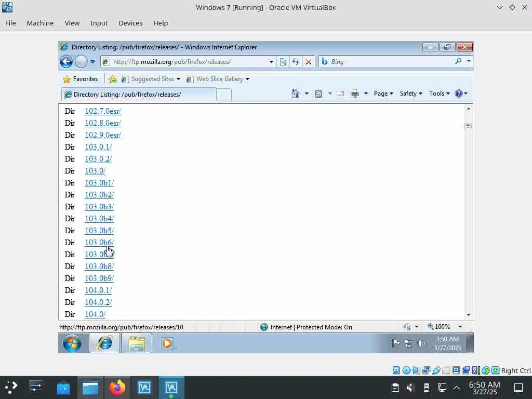Click the Compatibility View icon in address bar
This screenshot has height=399, width=532.
tap(283, 62)
